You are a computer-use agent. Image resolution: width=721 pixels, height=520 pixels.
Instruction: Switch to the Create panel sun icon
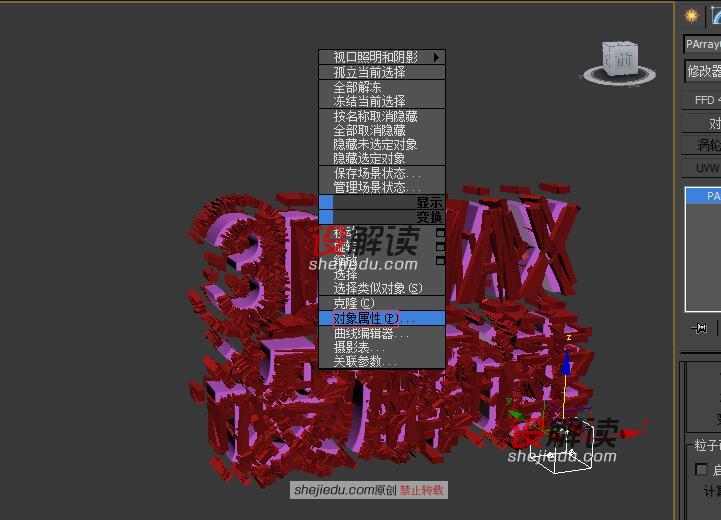(691, 16)
